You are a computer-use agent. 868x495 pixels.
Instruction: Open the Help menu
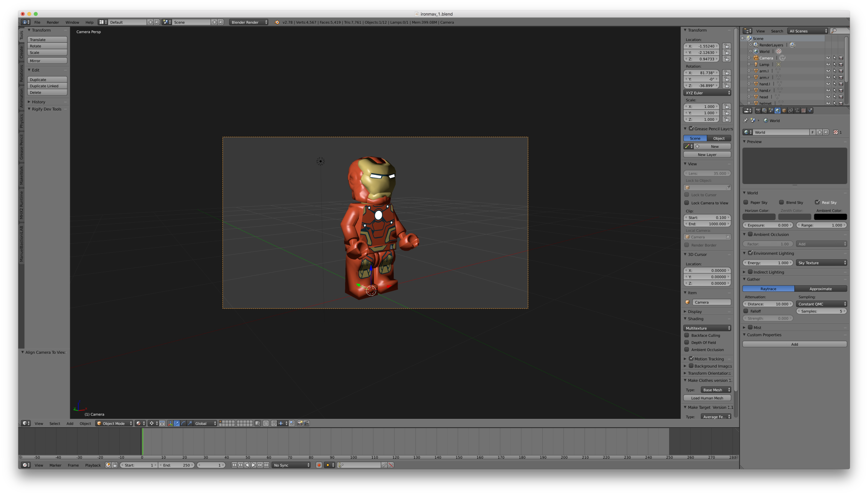tap(89, 22)
